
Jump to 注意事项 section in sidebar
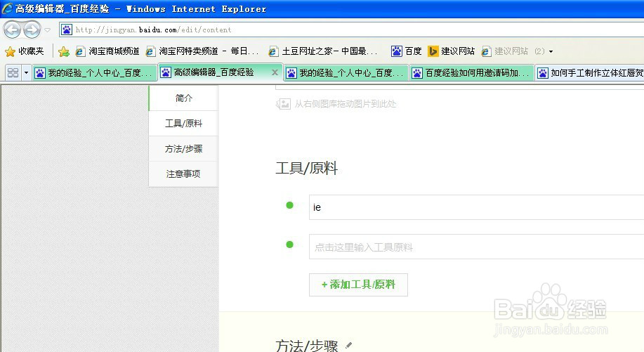pos(183,174)
